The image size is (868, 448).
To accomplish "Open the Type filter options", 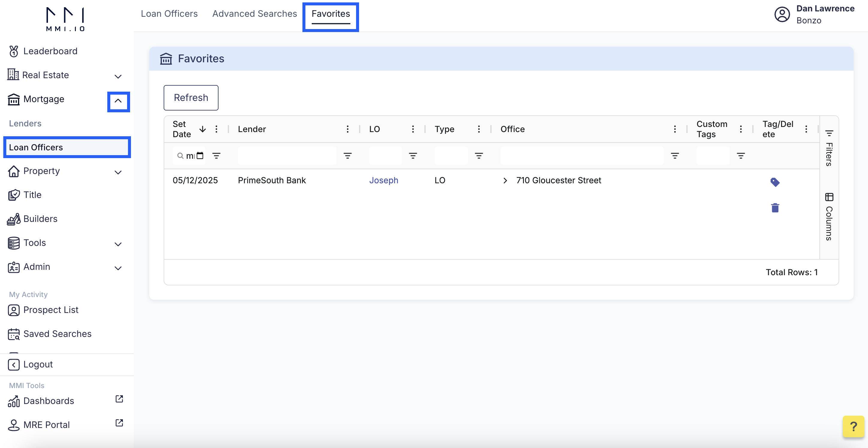I will tap(478, 155).
